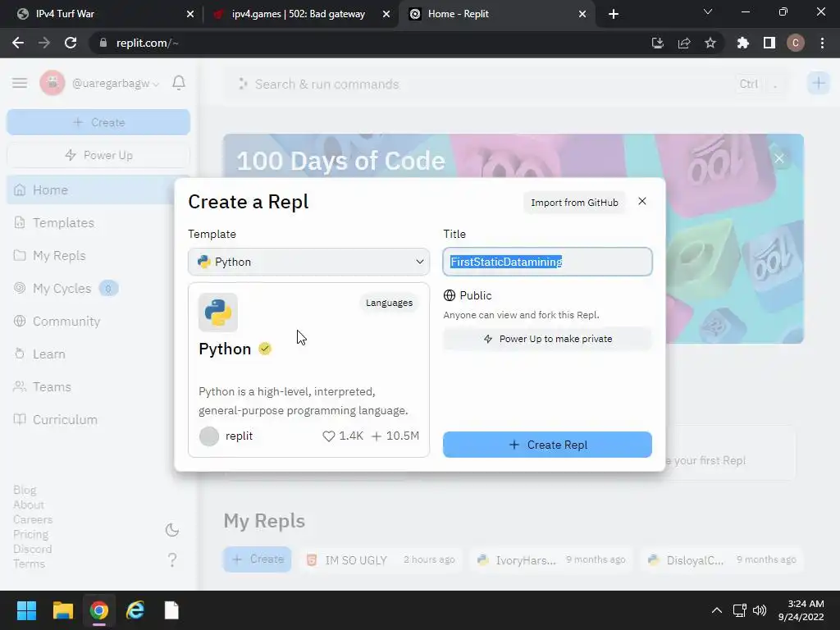840x630 pixels.
Task: Click the verified badge next to Python
Action: [265, 349]
